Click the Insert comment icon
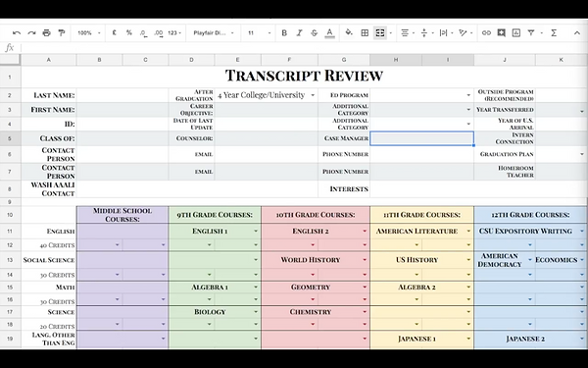 (502, 33)
